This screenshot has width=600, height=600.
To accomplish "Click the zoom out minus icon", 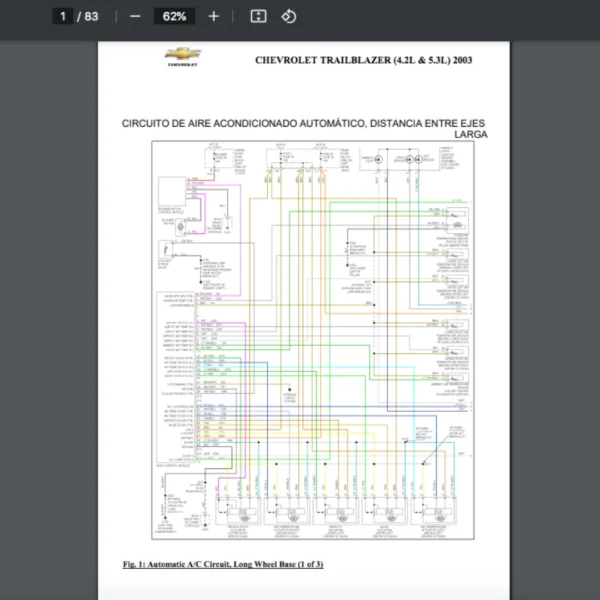I will coord(135,16).
